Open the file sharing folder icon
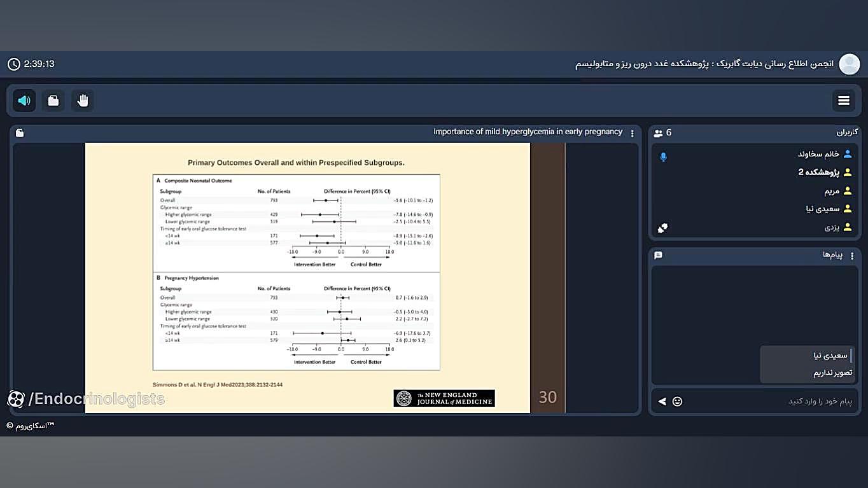This screenshot has width=868, height=488. pyautogui.click(x=53, y=101)
